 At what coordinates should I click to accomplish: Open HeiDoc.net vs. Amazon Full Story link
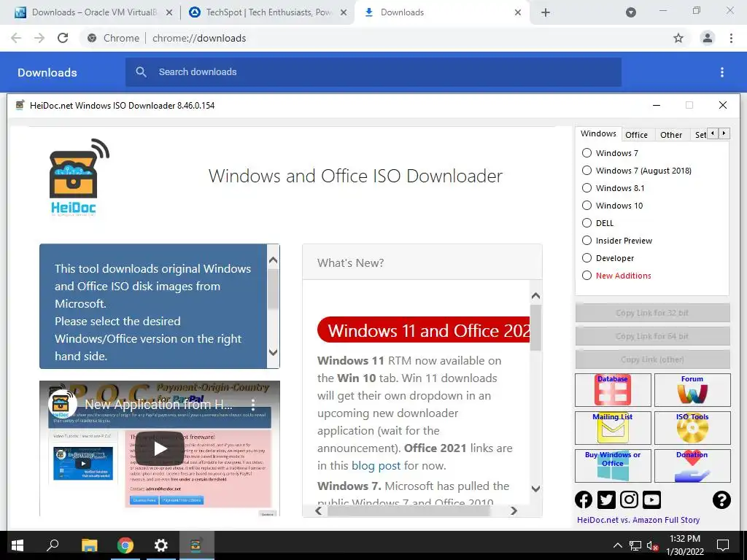tap(638, 520)
